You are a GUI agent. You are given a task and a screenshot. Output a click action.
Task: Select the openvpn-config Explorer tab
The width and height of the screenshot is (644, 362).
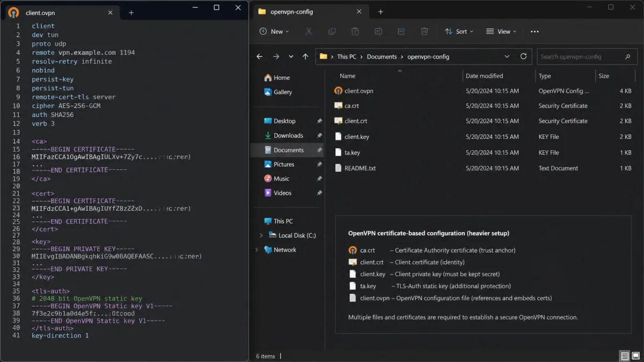click(x=310, y=12)
